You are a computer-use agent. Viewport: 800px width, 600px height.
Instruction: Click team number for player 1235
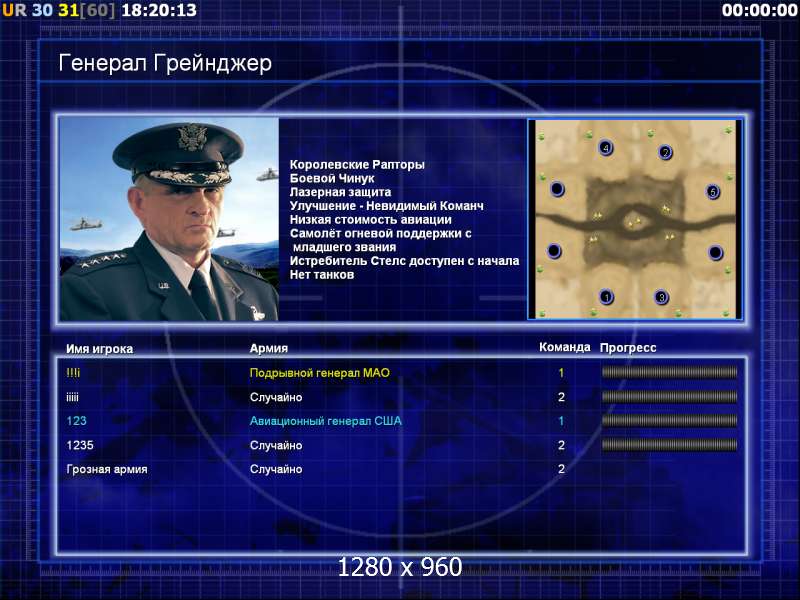pos(561,445)
